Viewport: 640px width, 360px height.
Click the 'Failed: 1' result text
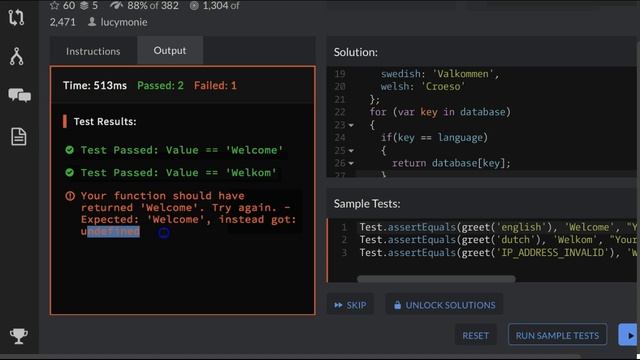coord(215,85)
